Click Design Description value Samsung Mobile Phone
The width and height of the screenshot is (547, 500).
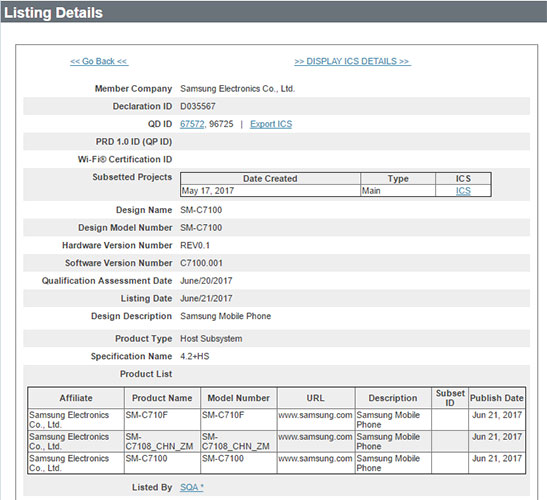click(x=225, y=316)
